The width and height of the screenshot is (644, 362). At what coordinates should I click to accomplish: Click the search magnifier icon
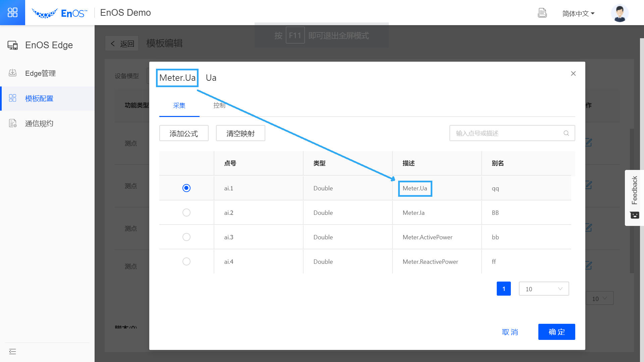566,133
